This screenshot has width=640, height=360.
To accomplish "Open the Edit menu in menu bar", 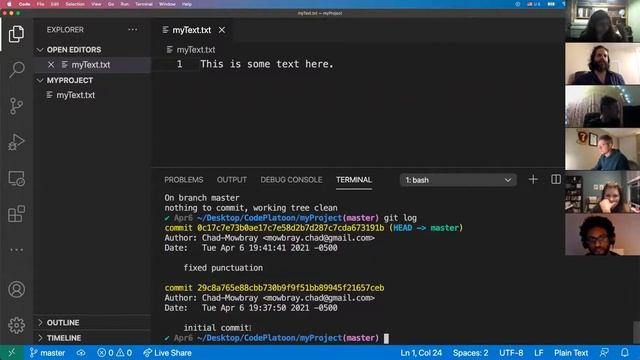I will [x=55, y=4].
